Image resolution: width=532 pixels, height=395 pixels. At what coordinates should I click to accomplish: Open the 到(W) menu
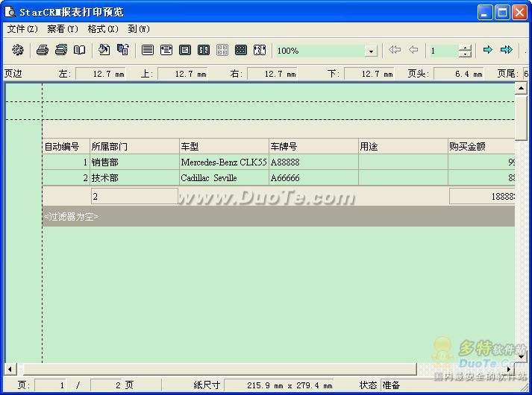[139, 29]
